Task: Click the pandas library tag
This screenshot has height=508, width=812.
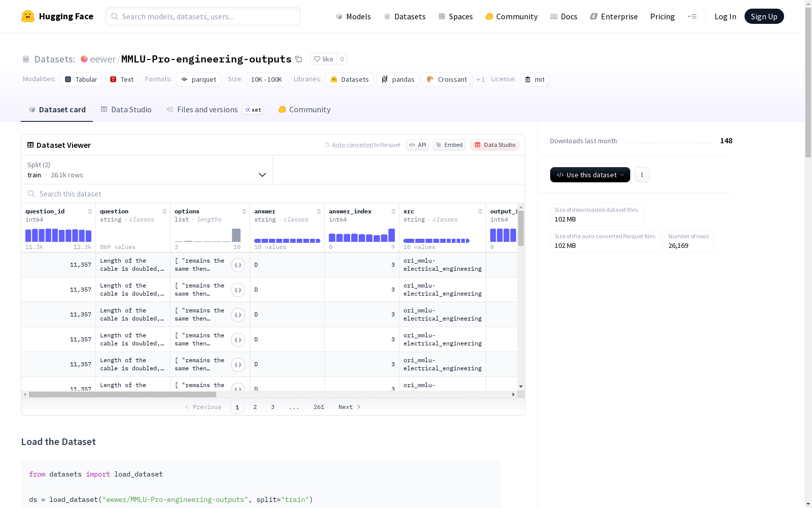Action: click(x=398, y=79)
